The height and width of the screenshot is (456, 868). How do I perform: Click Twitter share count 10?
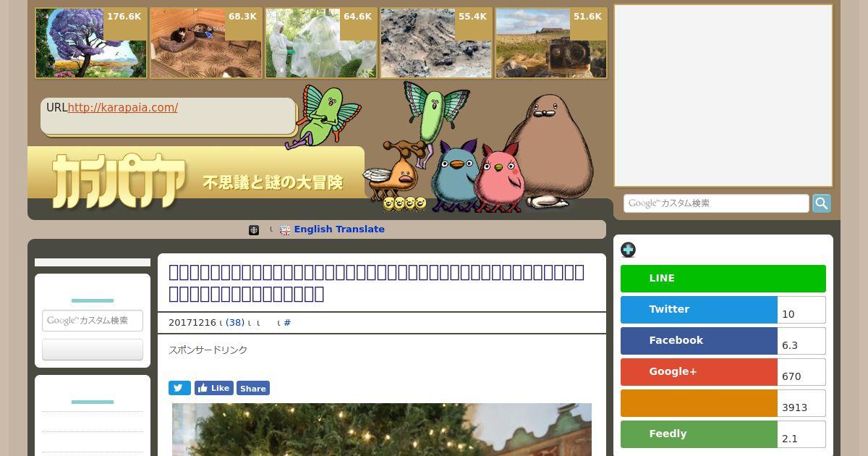tap(801, 310)
